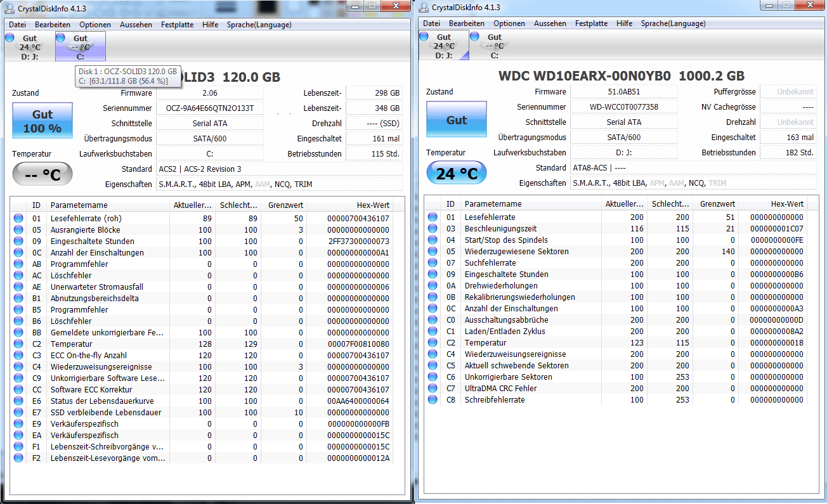Select Temperatur row in left SMART list

pyautogui.click(x=202, y=344)
